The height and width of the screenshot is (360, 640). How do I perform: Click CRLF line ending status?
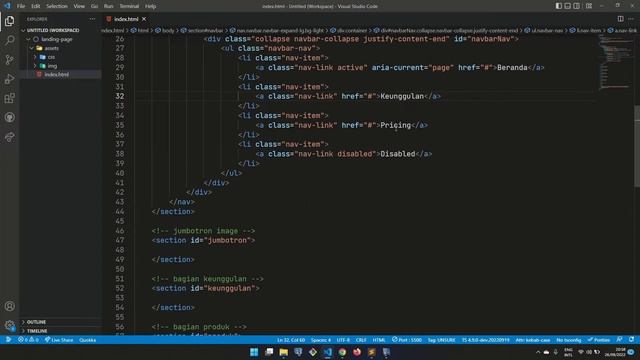[361, 340]
